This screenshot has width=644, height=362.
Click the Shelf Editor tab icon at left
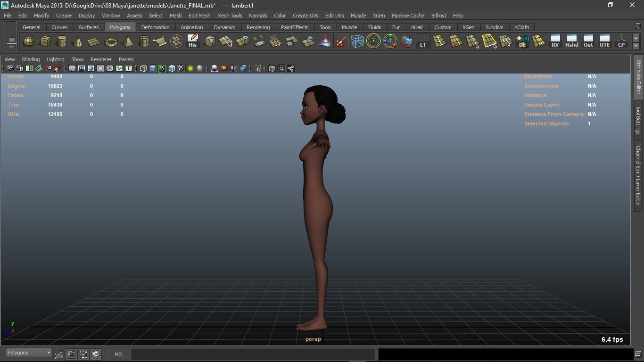(x=12, y=40)
